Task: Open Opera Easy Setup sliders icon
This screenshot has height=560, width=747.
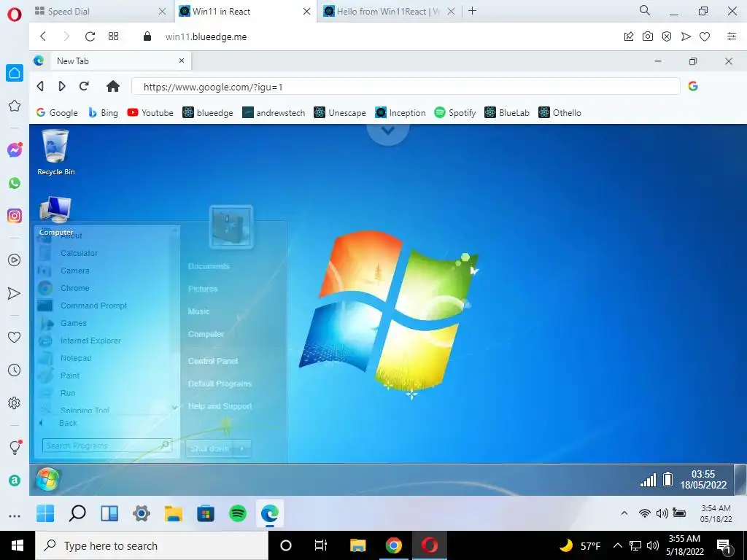Action: (x=732, y=36)
